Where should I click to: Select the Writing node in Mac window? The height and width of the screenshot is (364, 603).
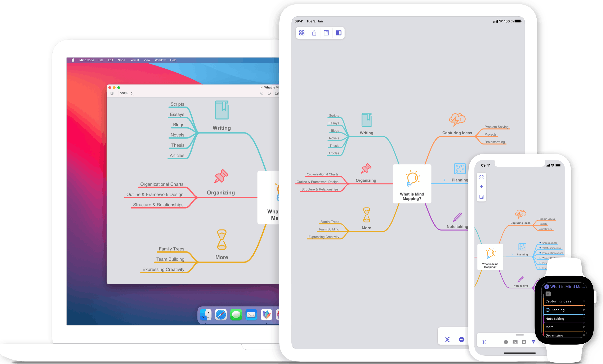(222, 128)
